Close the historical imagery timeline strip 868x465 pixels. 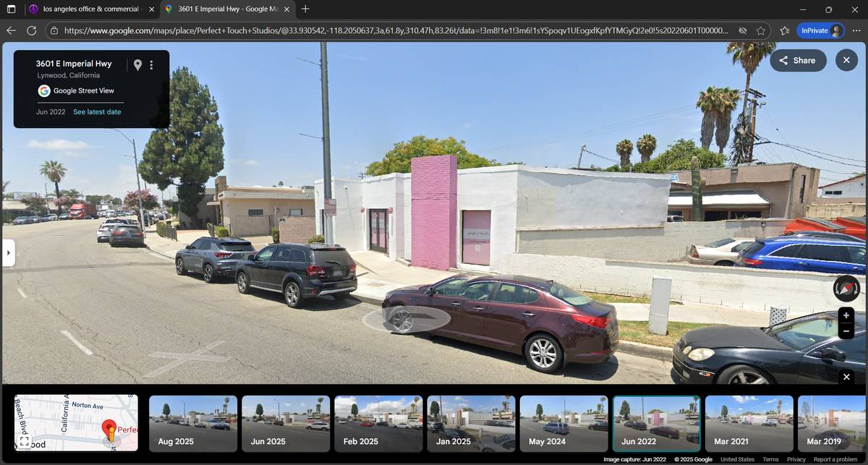pos(846,377)
